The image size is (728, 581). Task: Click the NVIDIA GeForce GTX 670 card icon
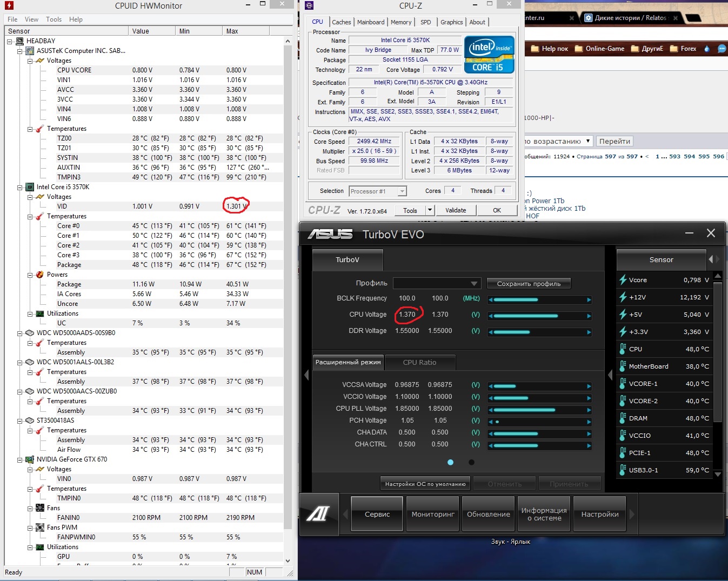pos(30,459)
